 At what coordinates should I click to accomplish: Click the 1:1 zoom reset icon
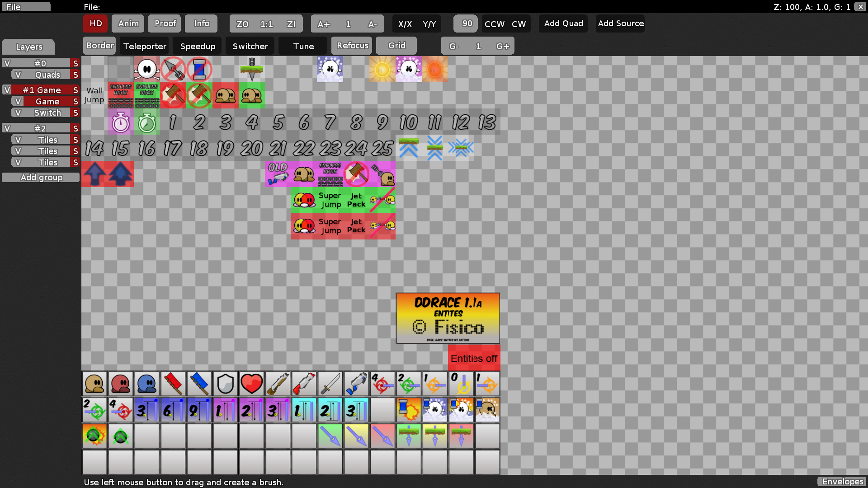[266, 24]
